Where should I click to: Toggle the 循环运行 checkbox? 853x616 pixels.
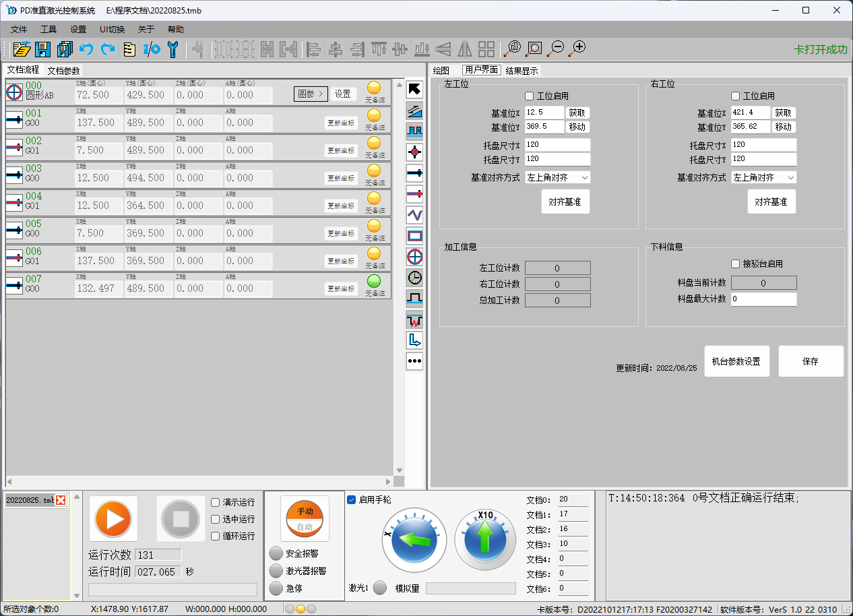click(x=216, y=536)
